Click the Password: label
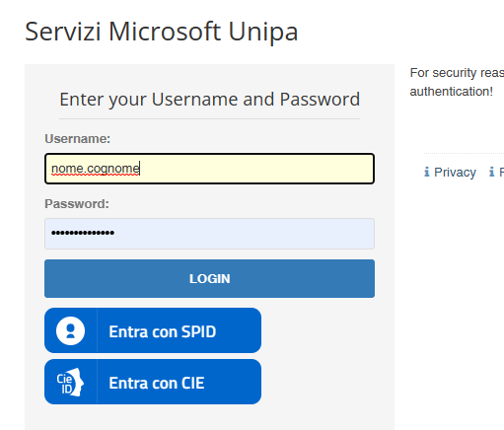The height and width of the screenshot is (430, 504). click(x=77, y=204)
